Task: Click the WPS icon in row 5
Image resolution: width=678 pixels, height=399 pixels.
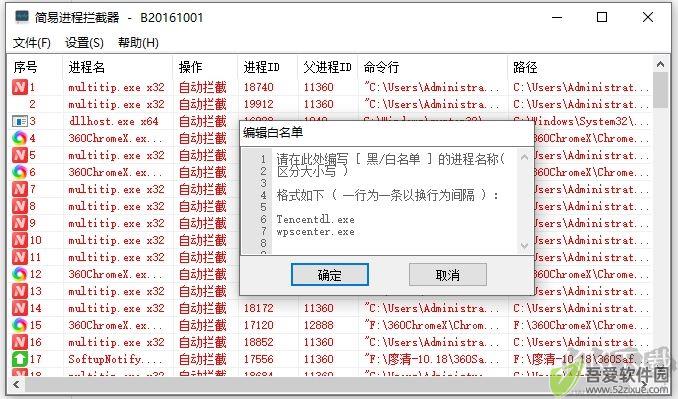Action: coord(19,155)
